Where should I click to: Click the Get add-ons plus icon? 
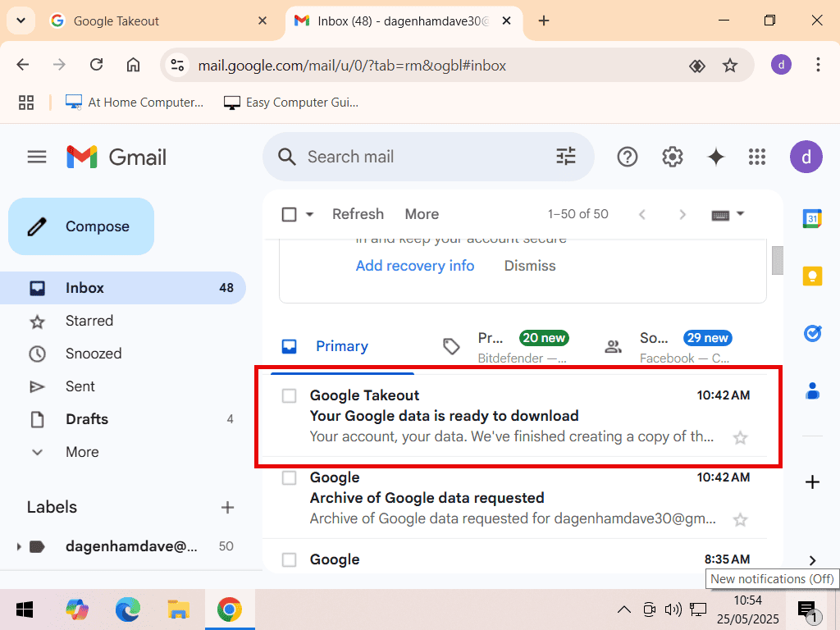(812, 482)
